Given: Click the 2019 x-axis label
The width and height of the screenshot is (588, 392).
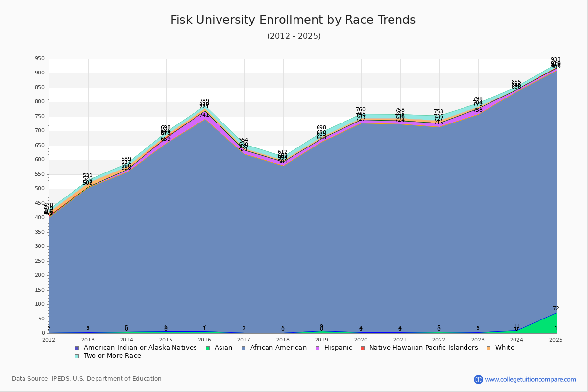Looking at the screenshot, I should point(322,340).
